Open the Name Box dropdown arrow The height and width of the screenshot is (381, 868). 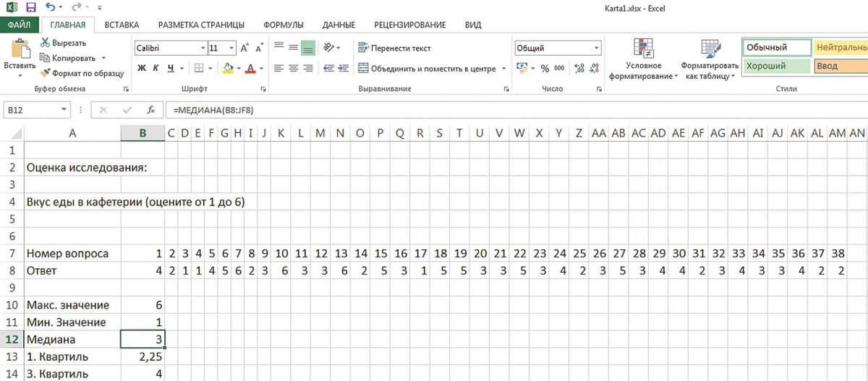click(x=65, y=111)
